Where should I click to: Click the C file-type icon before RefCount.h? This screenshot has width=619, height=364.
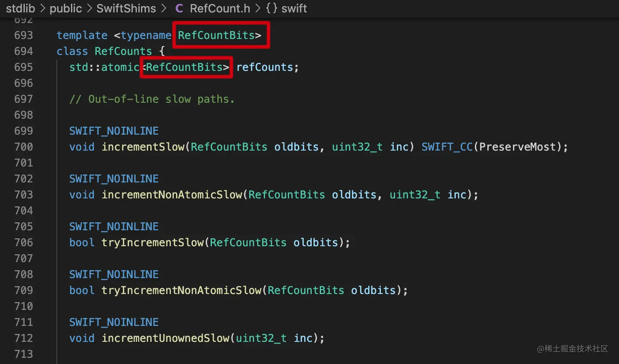(x=179, y=8)
